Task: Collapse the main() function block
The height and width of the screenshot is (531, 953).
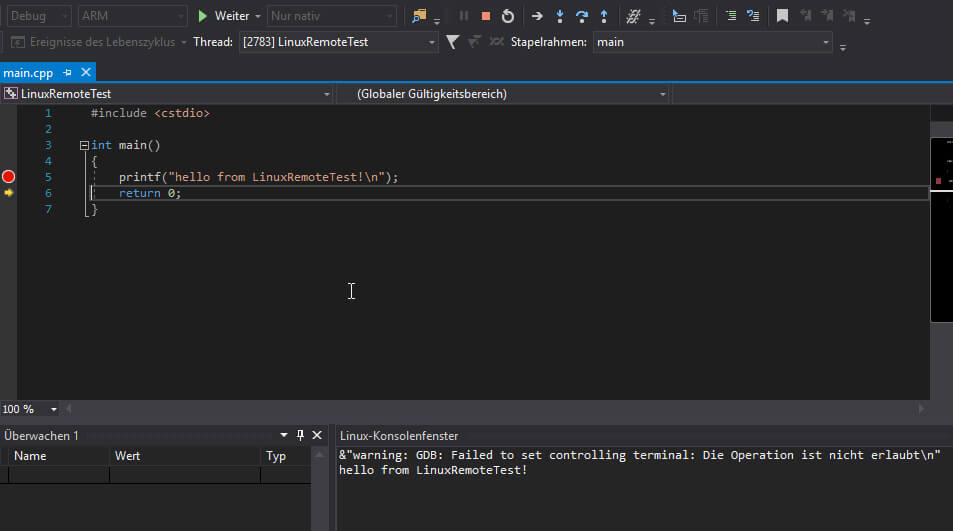Action: (x=84, y=146)
